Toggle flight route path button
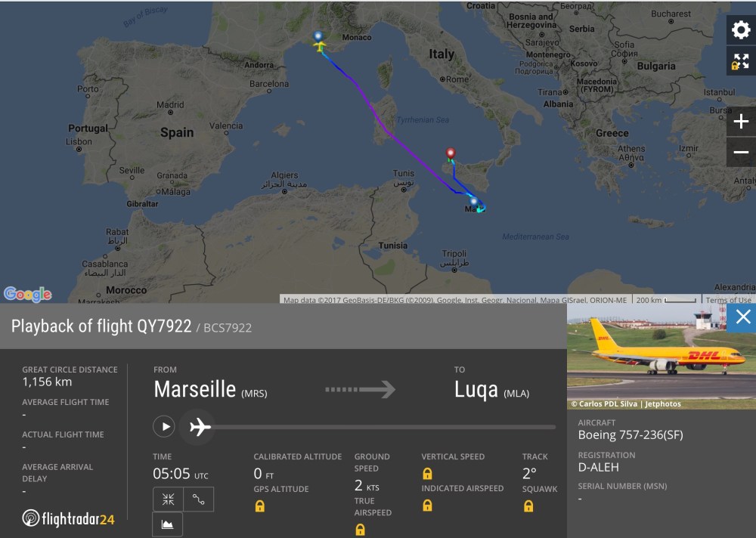The image size is (756, 538). coord(199,499)
